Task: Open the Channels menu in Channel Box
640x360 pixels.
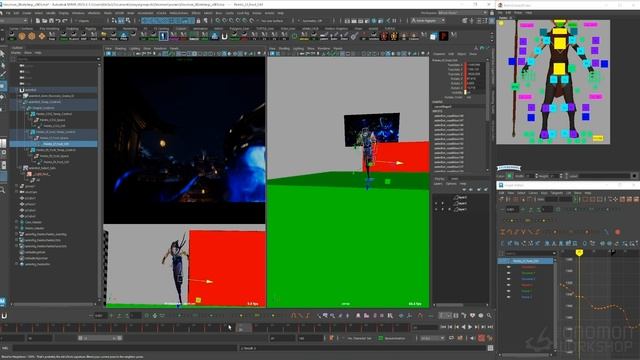Action: (439, 54)
